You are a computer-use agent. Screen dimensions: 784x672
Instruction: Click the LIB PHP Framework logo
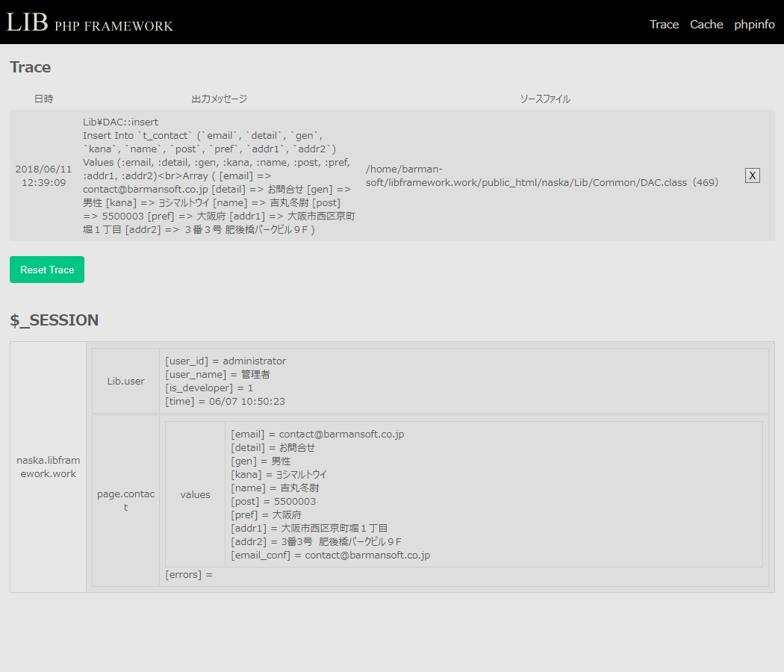click(x=90, y=22)
